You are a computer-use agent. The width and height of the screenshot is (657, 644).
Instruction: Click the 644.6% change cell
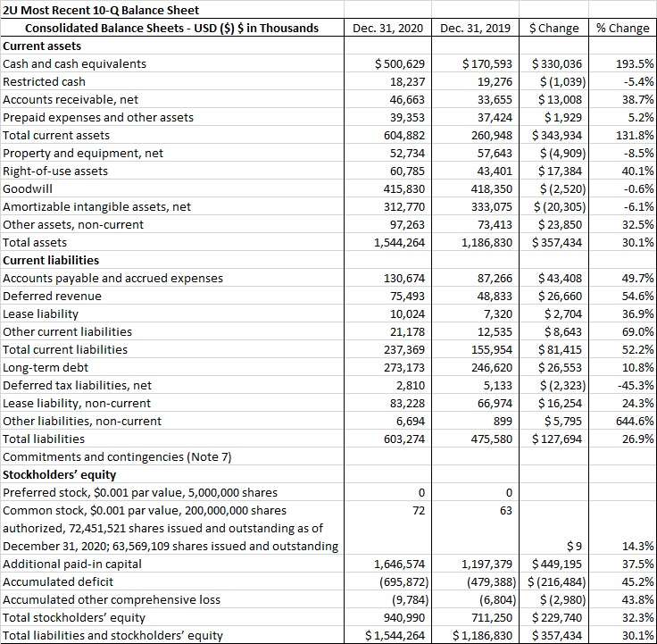[623, 421]
